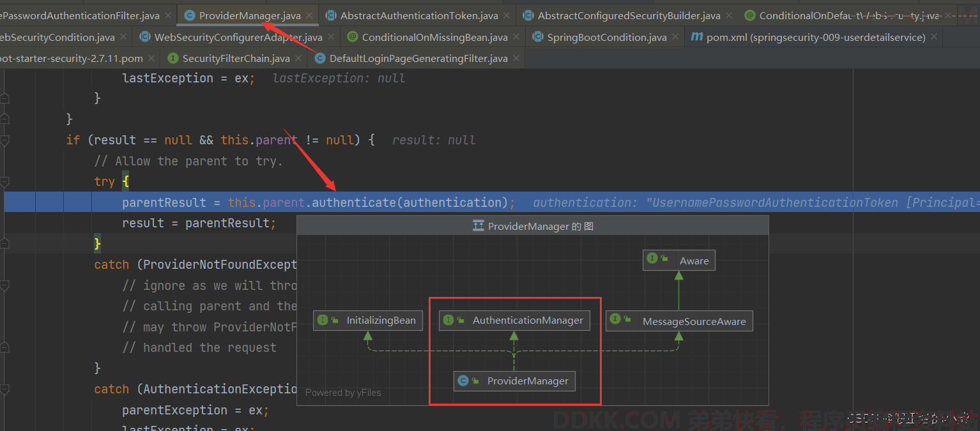The width and height of the screenshot is (980, 431).
Task: Open the DefaultLoginPageGeneratingFilter.java tab
Action: point(418,58)
